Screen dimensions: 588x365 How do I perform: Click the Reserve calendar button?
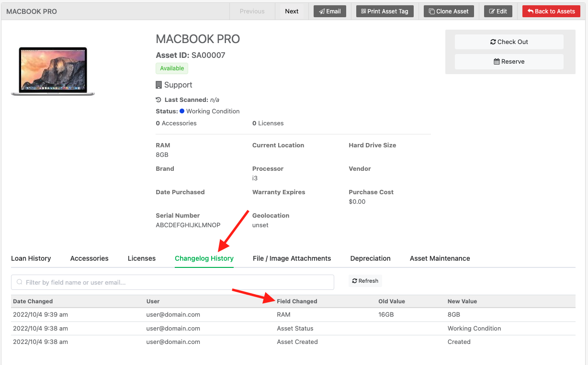(509, 62)
